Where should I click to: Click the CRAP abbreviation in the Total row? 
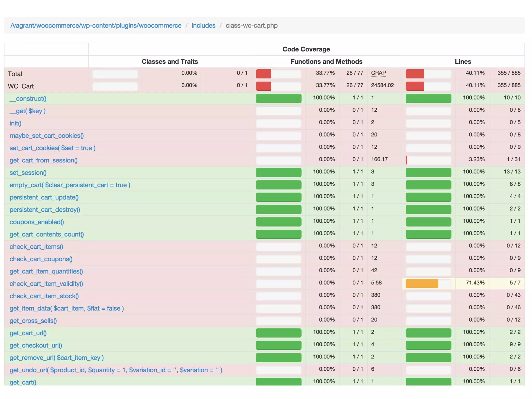coord(378,73)
